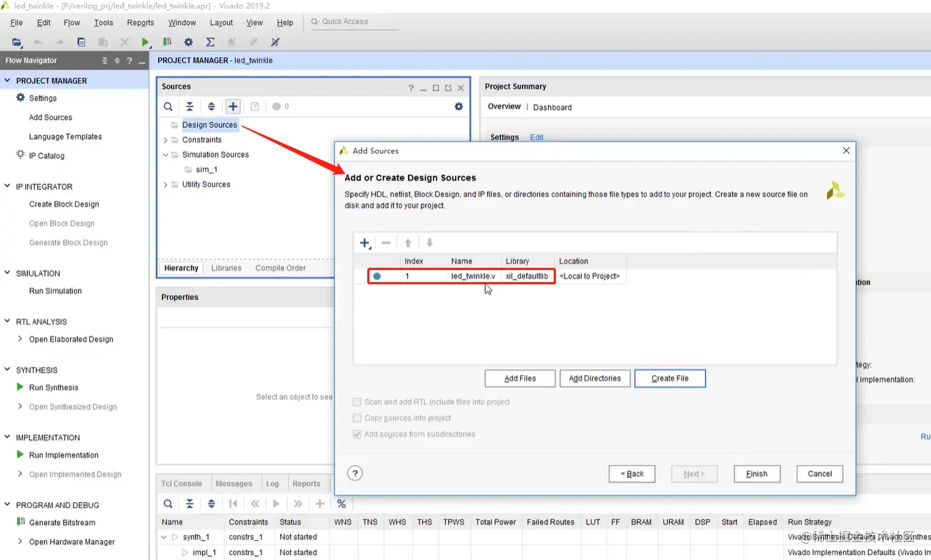
Task: Open the Reports menu
Action: [x=141, y=23]
